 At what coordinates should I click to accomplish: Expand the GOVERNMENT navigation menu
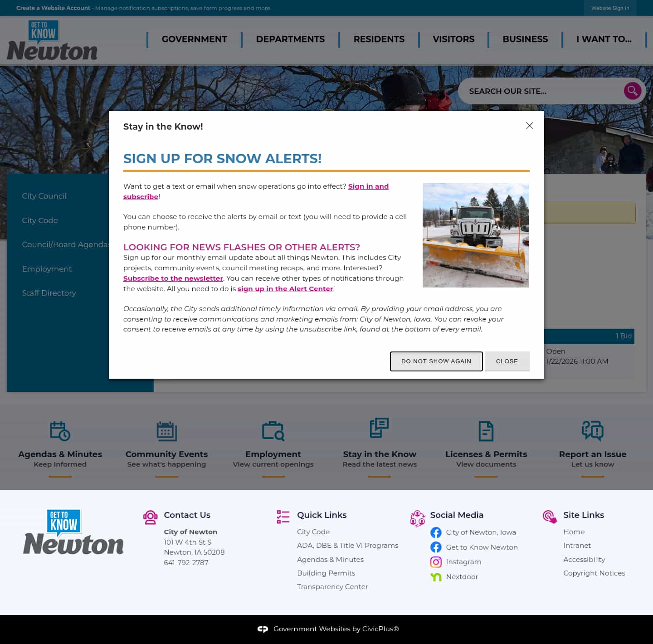coord(194,39)
